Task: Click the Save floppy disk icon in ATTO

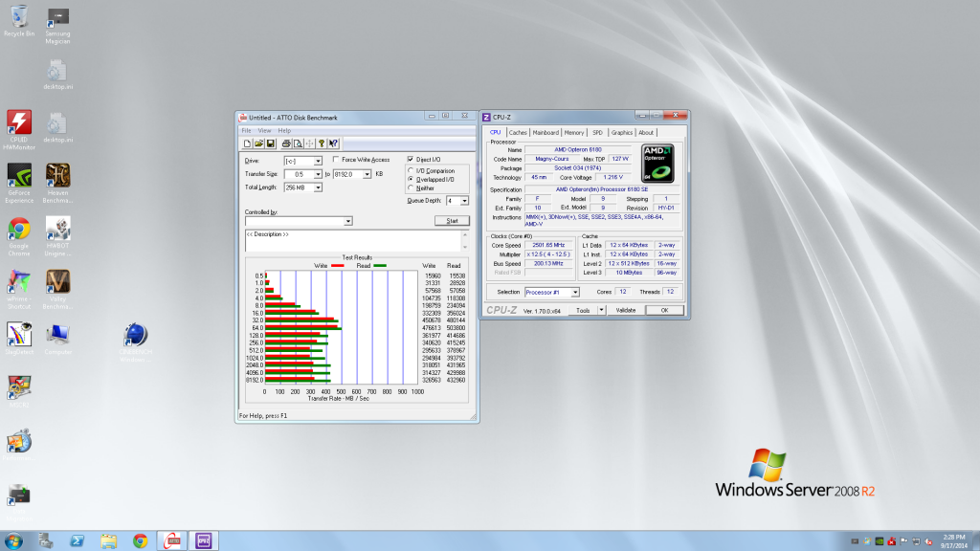Action: 271,143
